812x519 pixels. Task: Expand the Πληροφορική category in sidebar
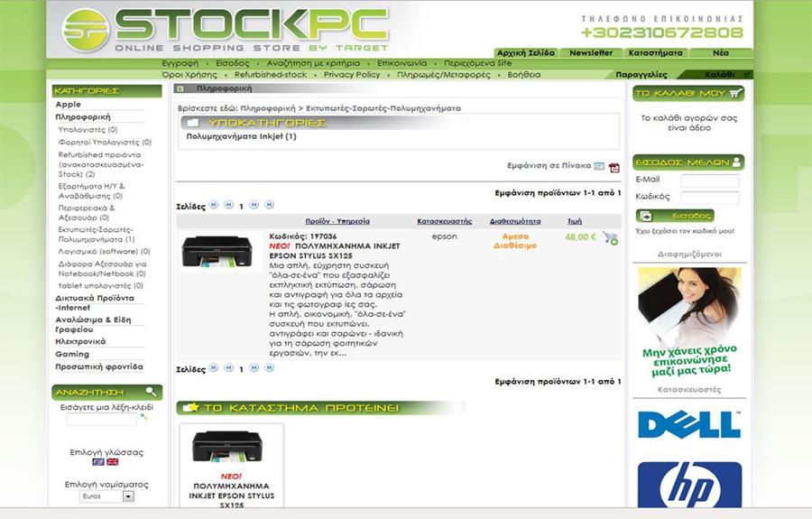[x=83, y=117]
